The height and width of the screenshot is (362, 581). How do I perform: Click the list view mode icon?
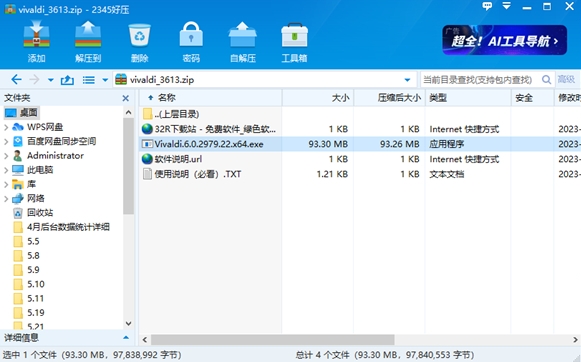(x=89, y=80)
